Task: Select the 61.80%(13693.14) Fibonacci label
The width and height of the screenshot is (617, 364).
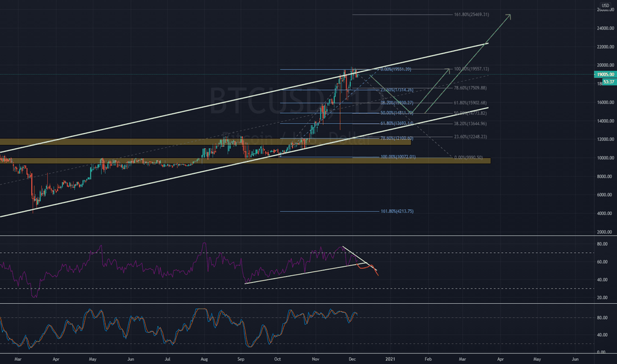Action: (397, 123)
